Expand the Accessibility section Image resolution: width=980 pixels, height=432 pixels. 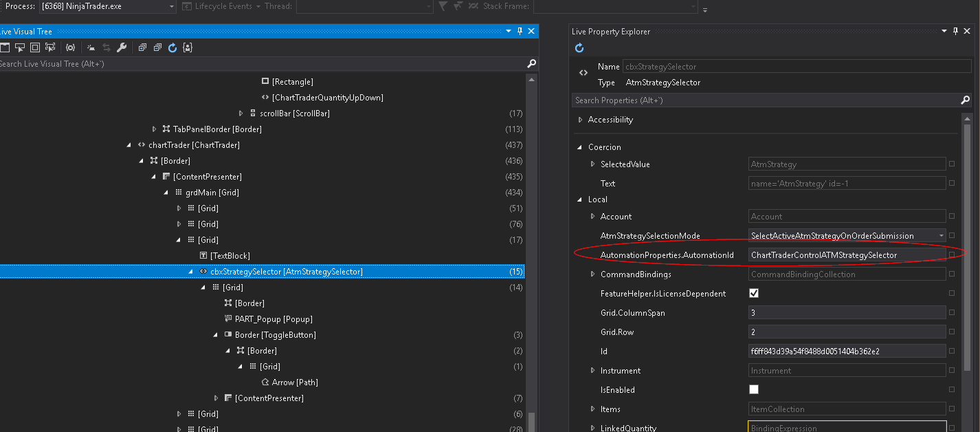pos(580,120)
